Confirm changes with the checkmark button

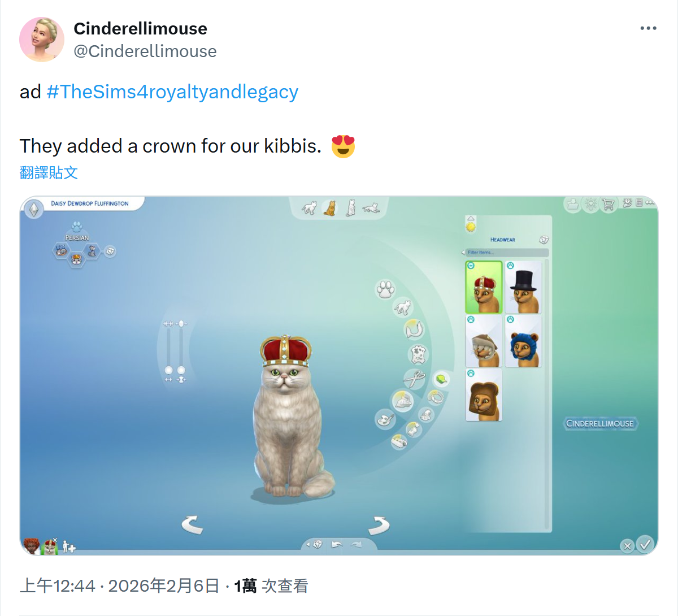pos(645,544)
